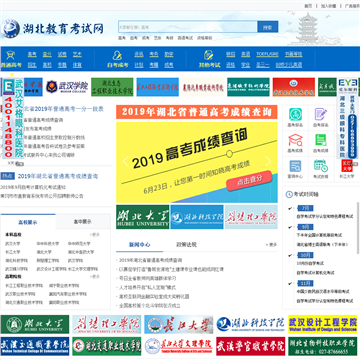Click the 考试时间轴 clock icon
Screen dimensions: 360x360
(x=289, y=194)
